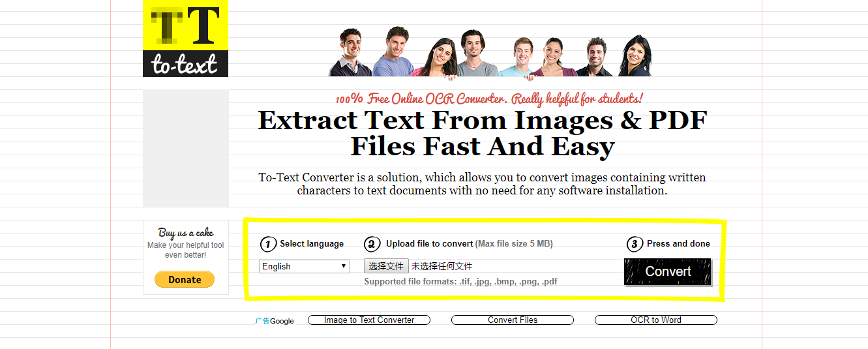Open the OCR to Word link
The width and height of the screenshot is (868, 349).
[x=656, y=320]
